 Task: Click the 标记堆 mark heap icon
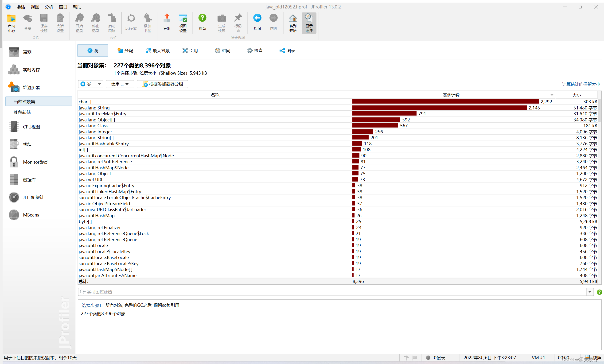238,23
